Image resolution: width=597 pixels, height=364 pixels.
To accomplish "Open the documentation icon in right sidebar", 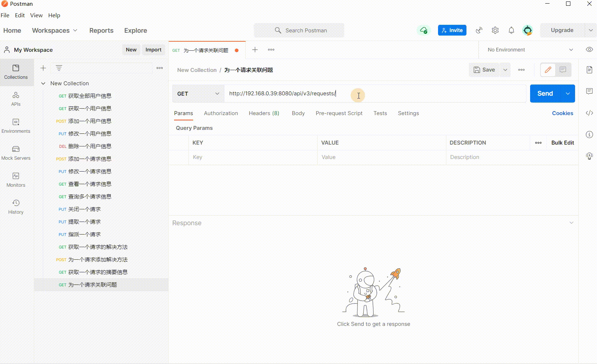I will (x=589, y=70).
